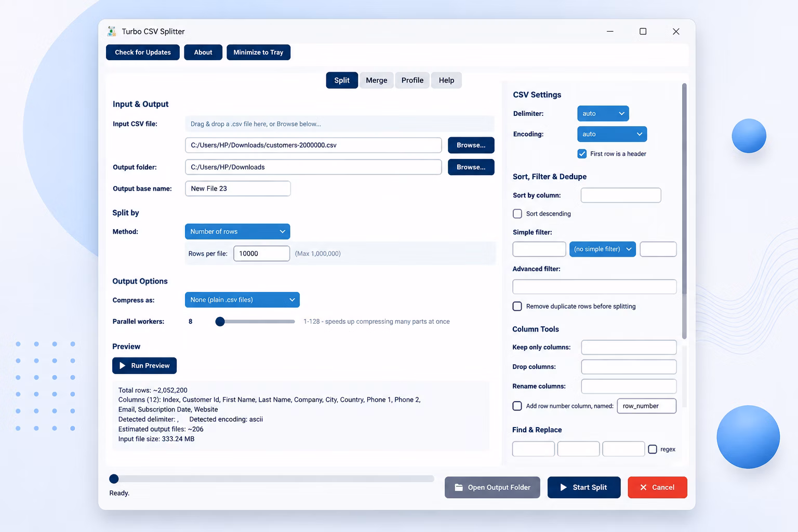
Task: Click the drag & drop CSV area
Action: coord(340,124)
